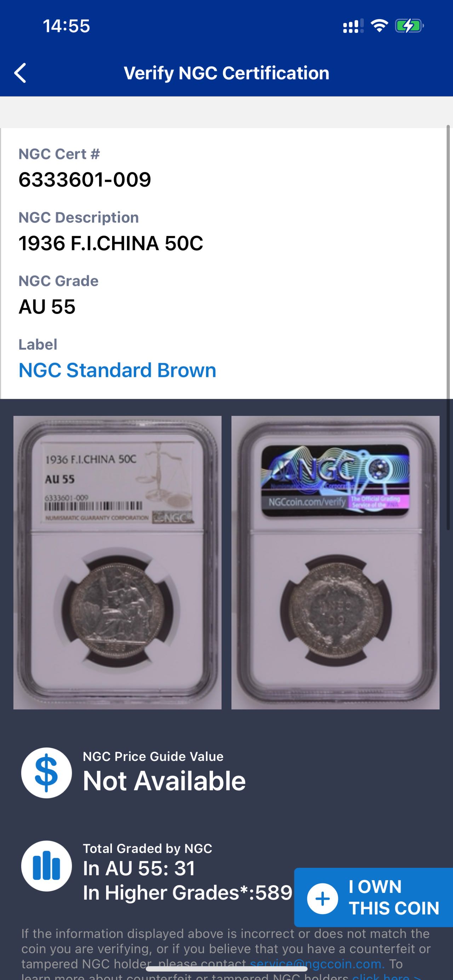Tap the status bar clock showing 14:55

tap(66, 26)
